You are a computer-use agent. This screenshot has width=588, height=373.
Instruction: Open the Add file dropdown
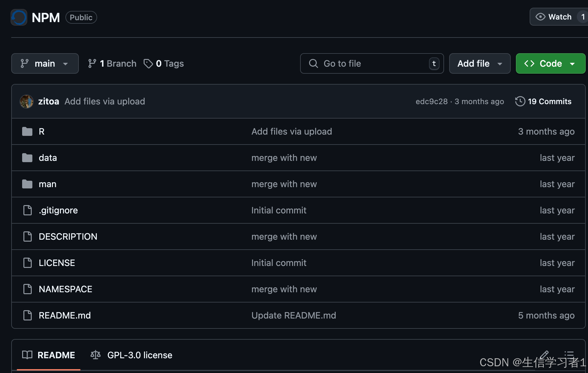point(480,64)
